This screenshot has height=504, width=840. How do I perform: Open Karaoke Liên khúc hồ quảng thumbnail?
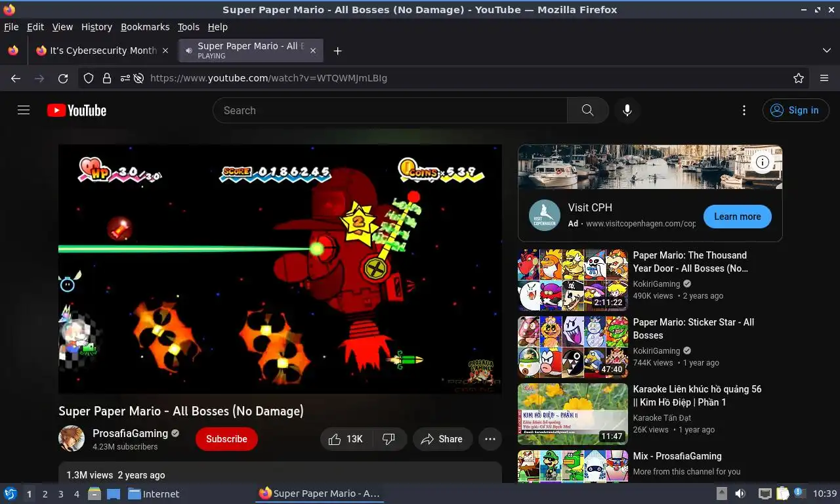pos(573,413)
